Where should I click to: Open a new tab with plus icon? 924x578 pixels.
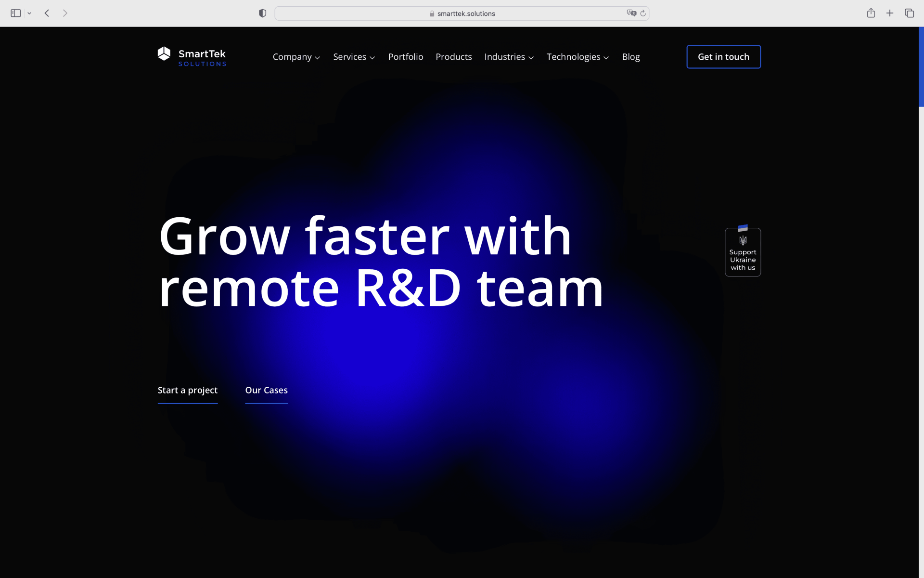(890, 13)
